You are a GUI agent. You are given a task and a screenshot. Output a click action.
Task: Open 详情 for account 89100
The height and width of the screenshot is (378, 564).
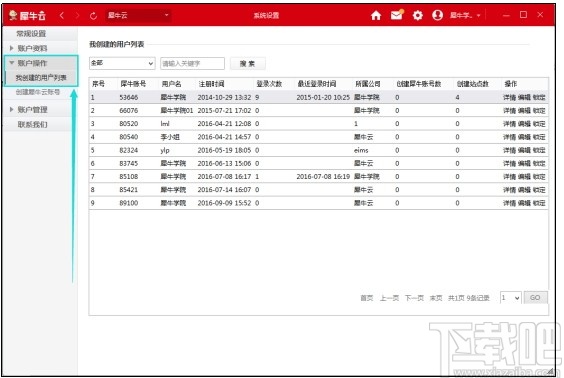click(509, 203)
